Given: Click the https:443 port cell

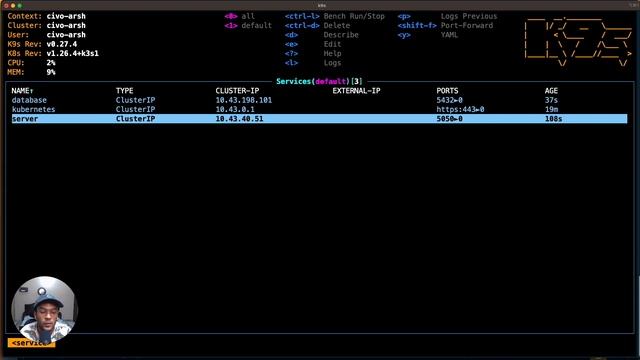Looking at the screenshot, I should tap(460, 109).
